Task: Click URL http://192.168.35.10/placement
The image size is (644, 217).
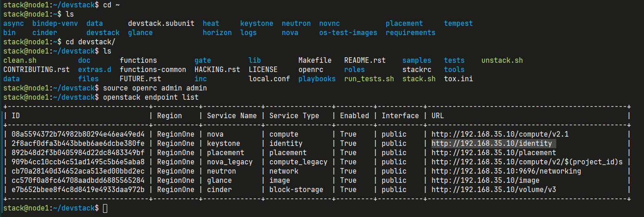Action: tap(494, 152)
